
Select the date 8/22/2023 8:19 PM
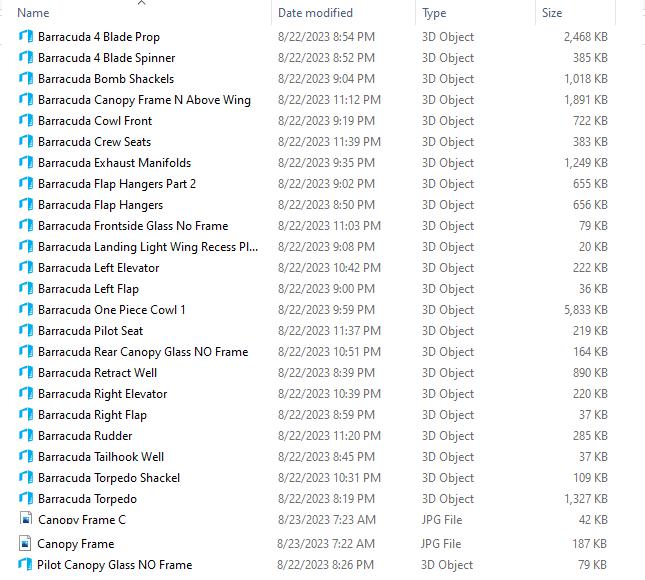(x=326, y=499)
